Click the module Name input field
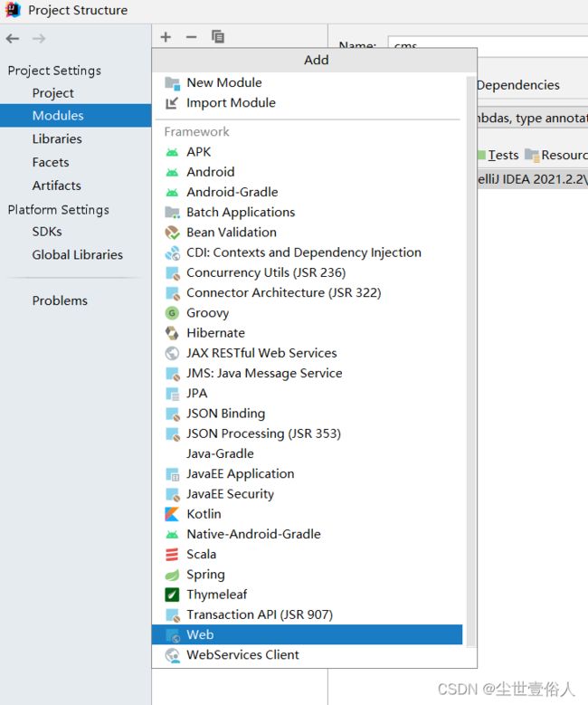The image size is (588, 705). click(x=488, y=45)
